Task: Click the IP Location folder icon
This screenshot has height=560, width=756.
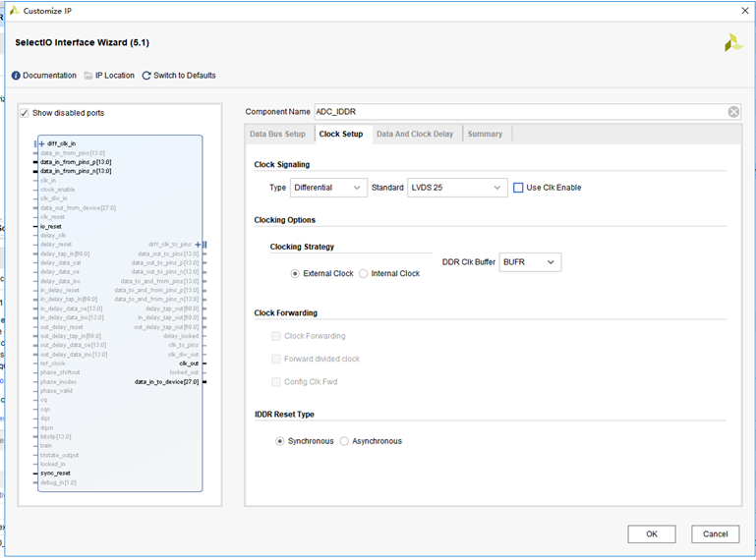Action: pyautogui.click(x=88, y=76)
